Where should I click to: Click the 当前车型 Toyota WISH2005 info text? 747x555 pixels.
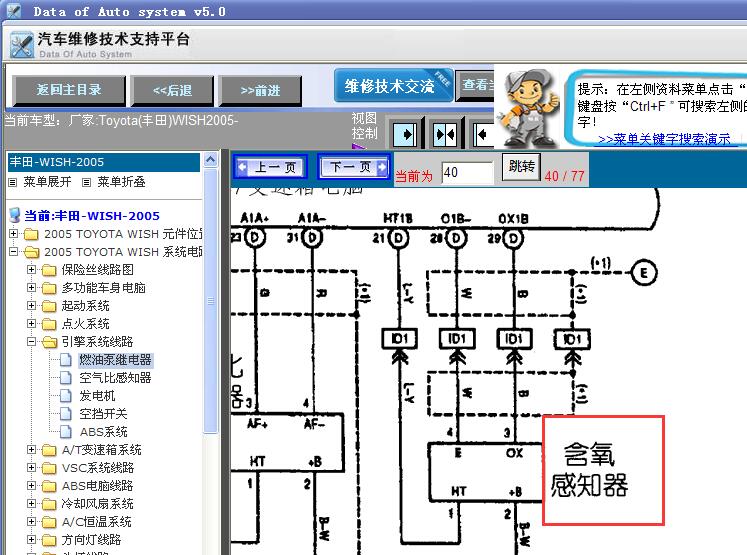[x=122, y=120]
